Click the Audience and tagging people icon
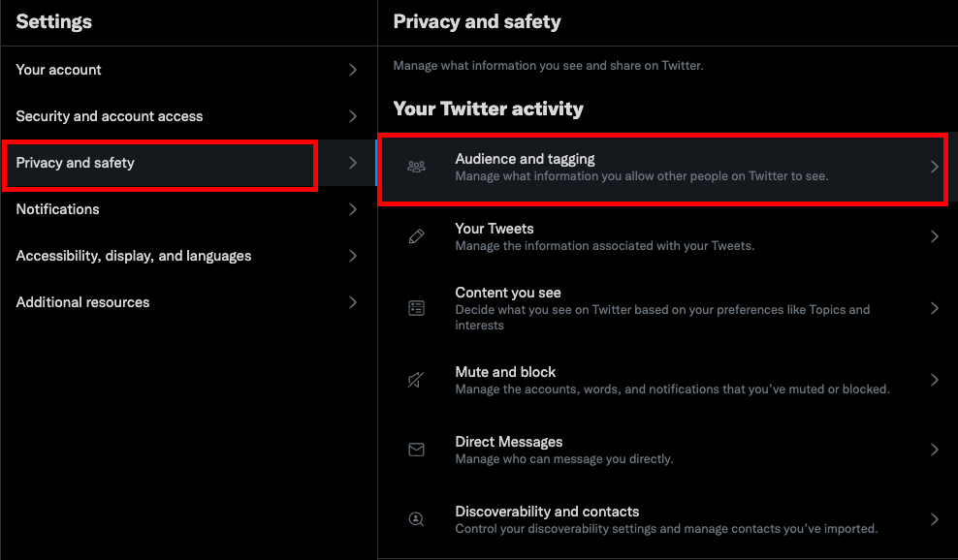Screen dimensions: 958x560 point(416,166)
